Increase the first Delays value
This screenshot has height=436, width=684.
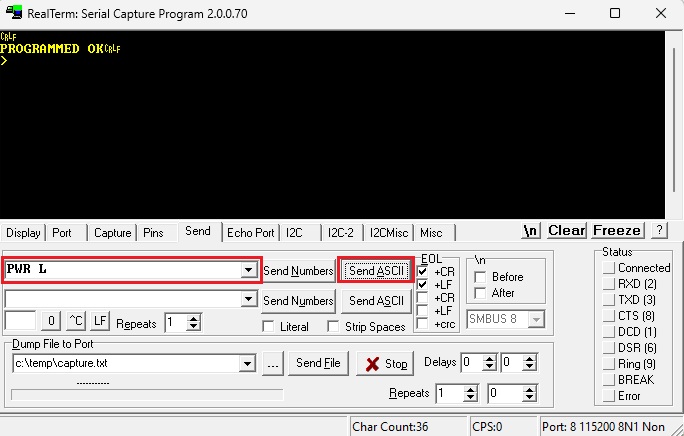[489, 358]
